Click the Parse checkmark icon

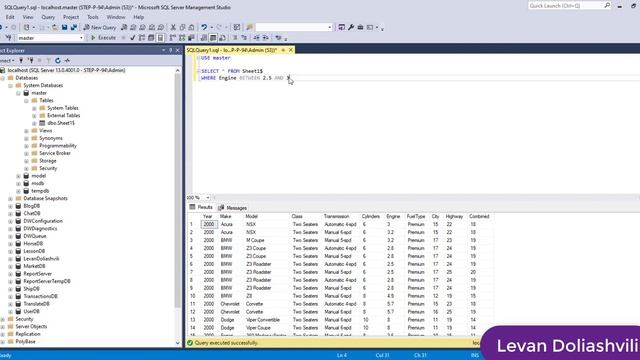(132, 38)
